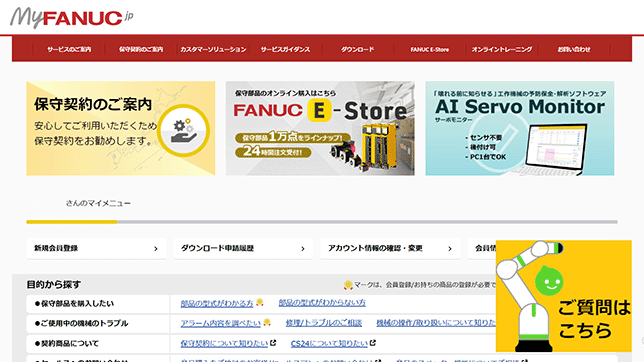Open FANUC E-Store from the navigation bar
The image size is (644, 362).
(x=430, y=49)
